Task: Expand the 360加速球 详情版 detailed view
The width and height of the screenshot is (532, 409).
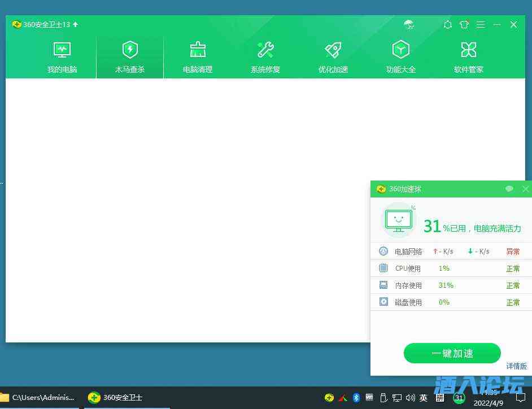Action: pyautogui.click(x=516, y=366)
